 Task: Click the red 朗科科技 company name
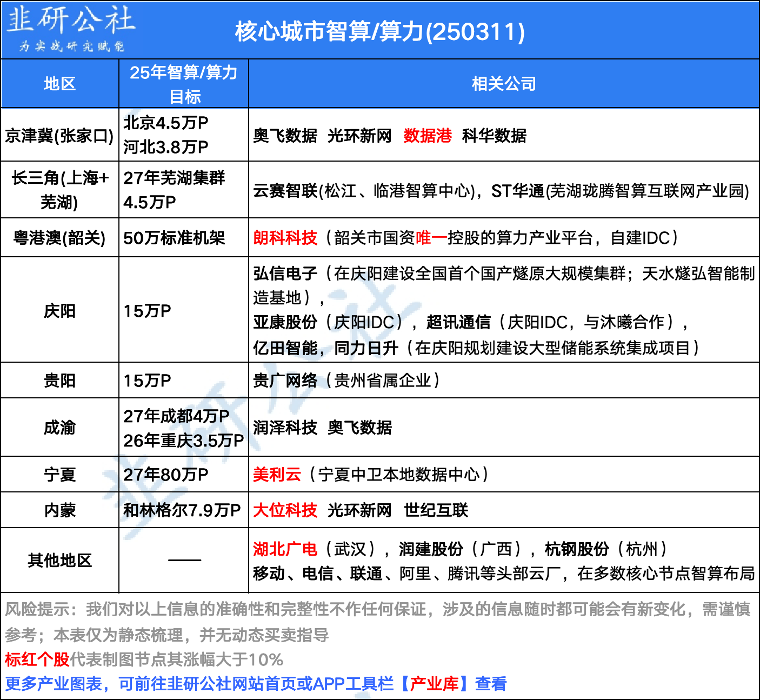pos(285,238)
